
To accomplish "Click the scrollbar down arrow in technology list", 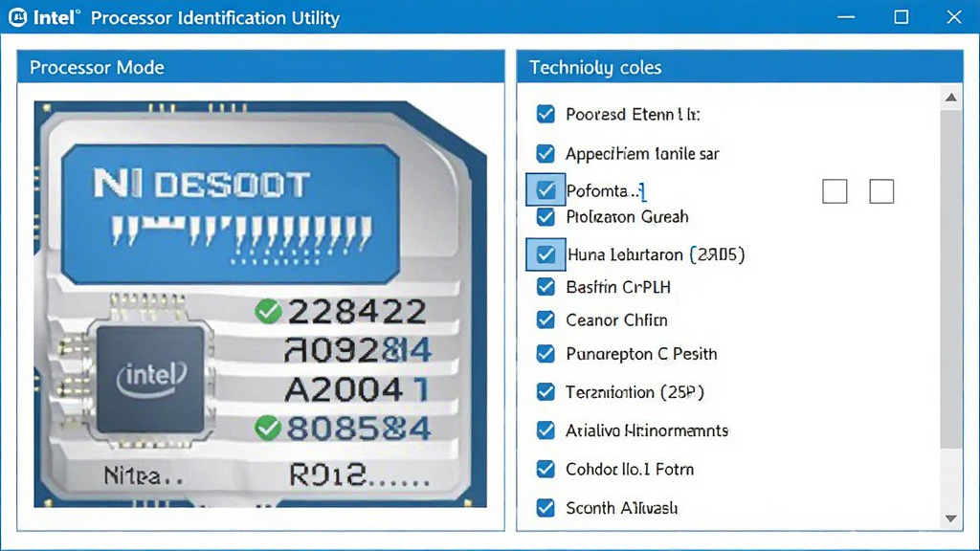I will click(x=950, y=518).
